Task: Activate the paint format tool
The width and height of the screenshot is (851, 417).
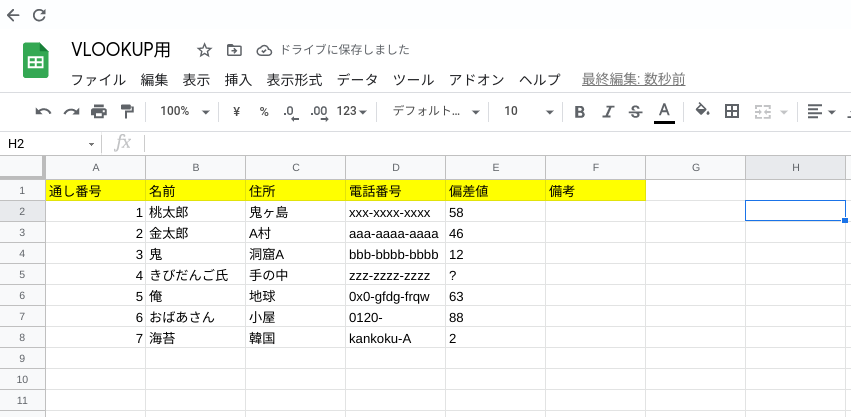Action: [126, 112]
